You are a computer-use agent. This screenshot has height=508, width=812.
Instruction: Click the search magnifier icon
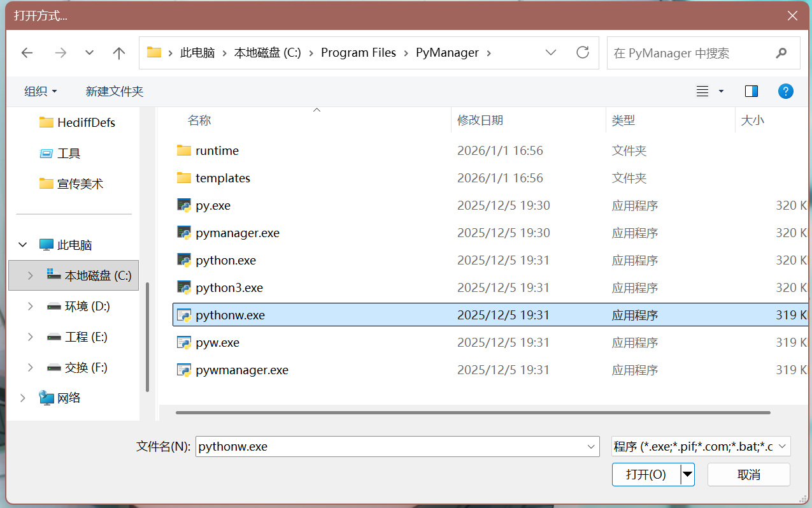tap(781, 53)
